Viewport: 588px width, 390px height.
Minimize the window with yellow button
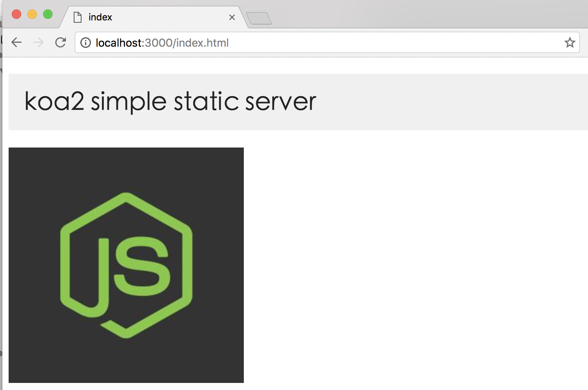(x=32, y=14)
